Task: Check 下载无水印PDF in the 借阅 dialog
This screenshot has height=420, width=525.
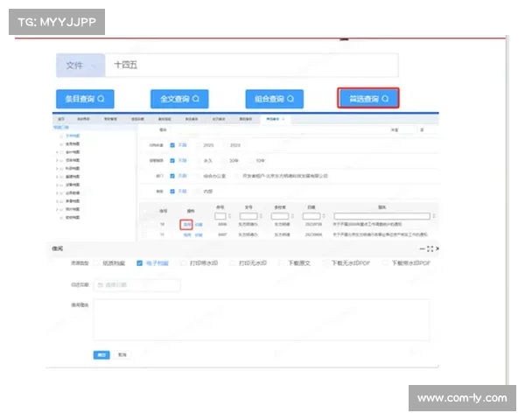Action: tap(325, 263)
